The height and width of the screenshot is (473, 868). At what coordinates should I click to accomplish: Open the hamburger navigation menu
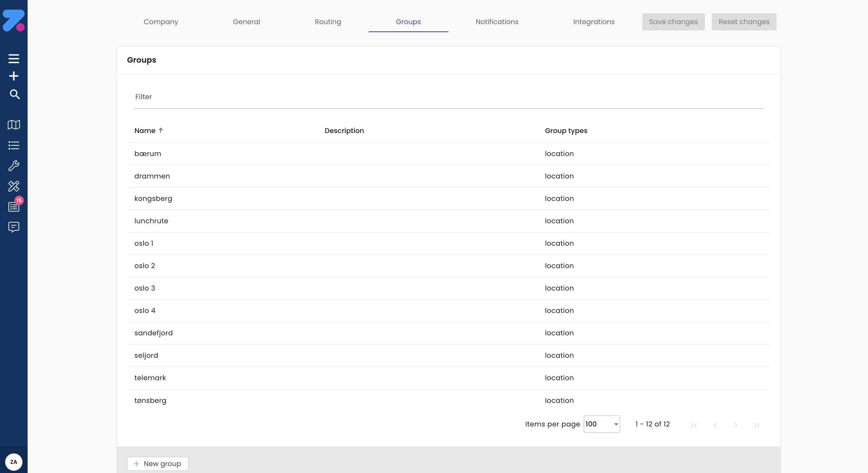coord(14,58)
